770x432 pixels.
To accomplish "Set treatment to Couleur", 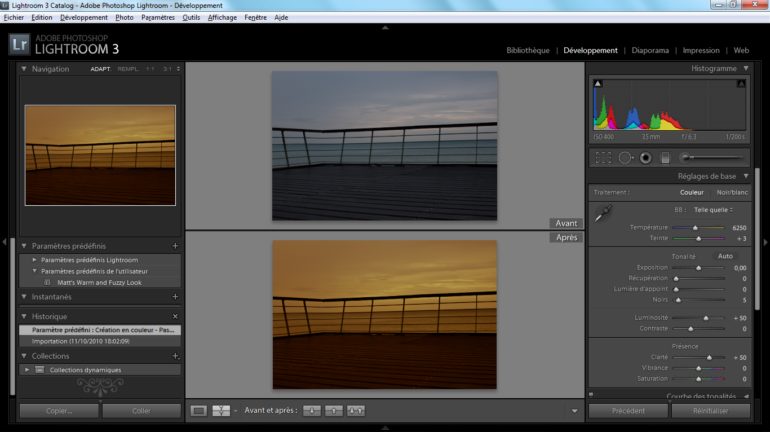I will [x=692, y=192].
